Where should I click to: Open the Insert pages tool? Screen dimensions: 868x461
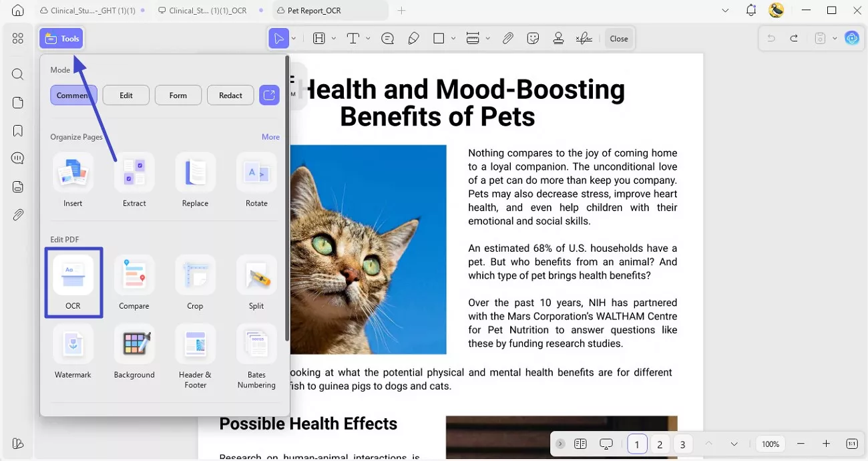click(73, 180)
